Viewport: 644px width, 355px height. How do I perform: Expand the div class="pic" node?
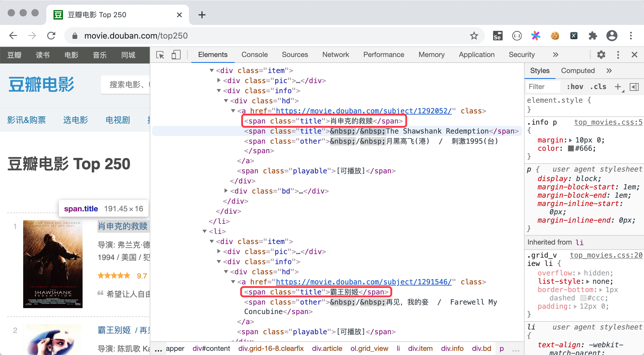tap(219, 80)
